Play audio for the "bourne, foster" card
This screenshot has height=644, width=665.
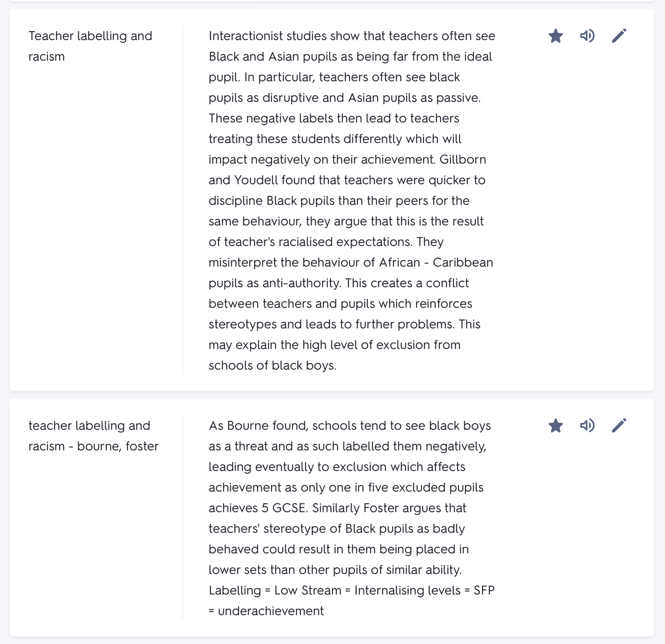tap(587, 426)
